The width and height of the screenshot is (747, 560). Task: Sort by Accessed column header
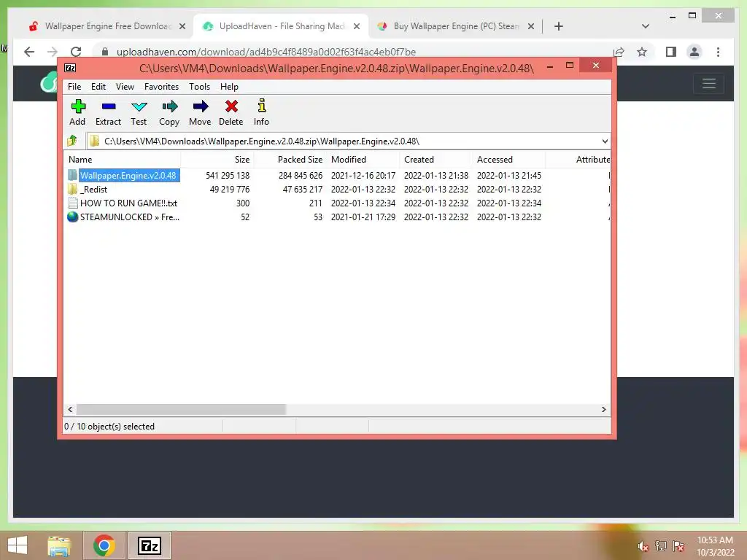pyautogui.click(x=508, y=160)
